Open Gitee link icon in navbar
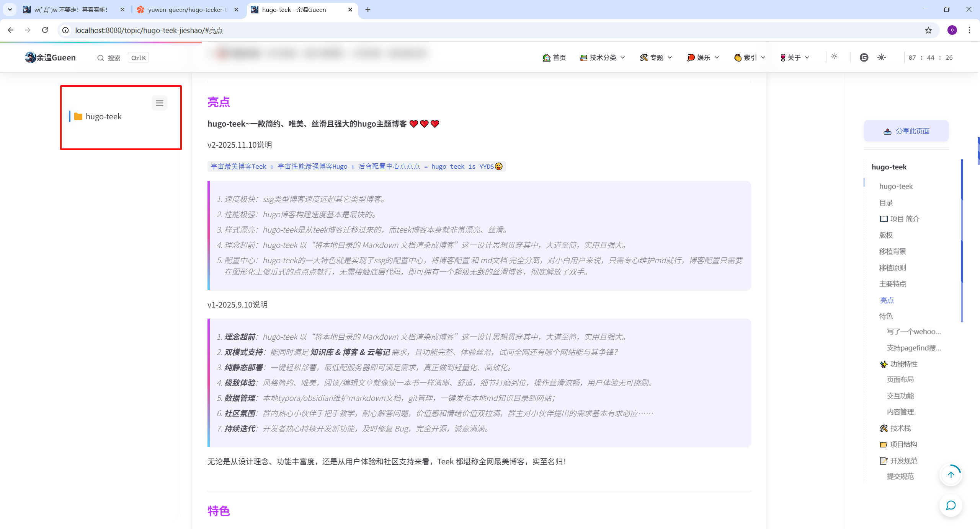The height and width of the screenshot is (529, 980). click(x=864, y=57)
